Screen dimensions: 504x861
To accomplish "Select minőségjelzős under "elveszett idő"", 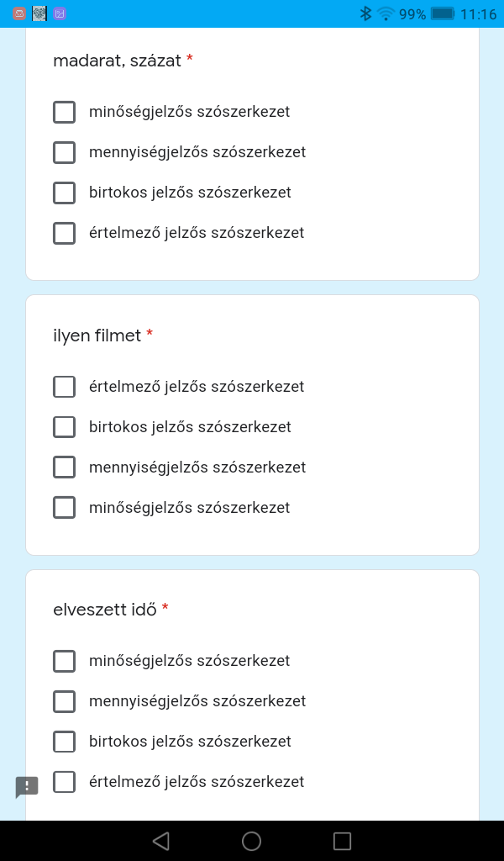I will pos(65,661).
